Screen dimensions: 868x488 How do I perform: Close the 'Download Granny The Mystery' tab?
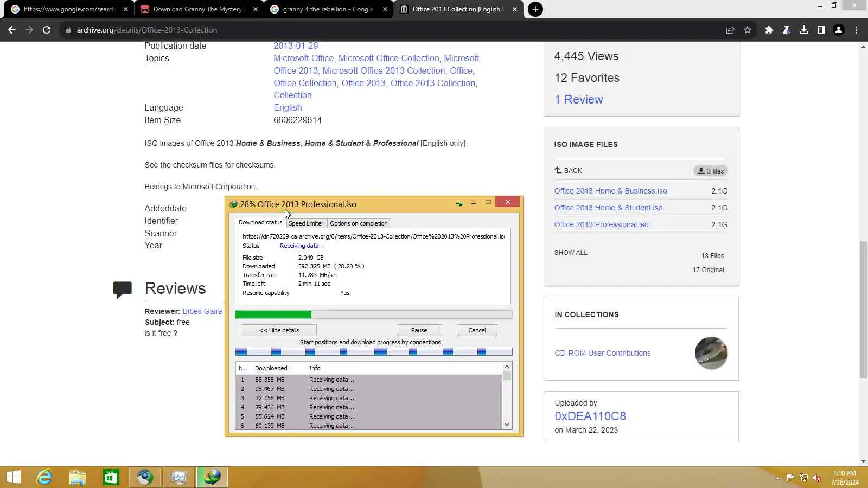click(x=256, y=9)
